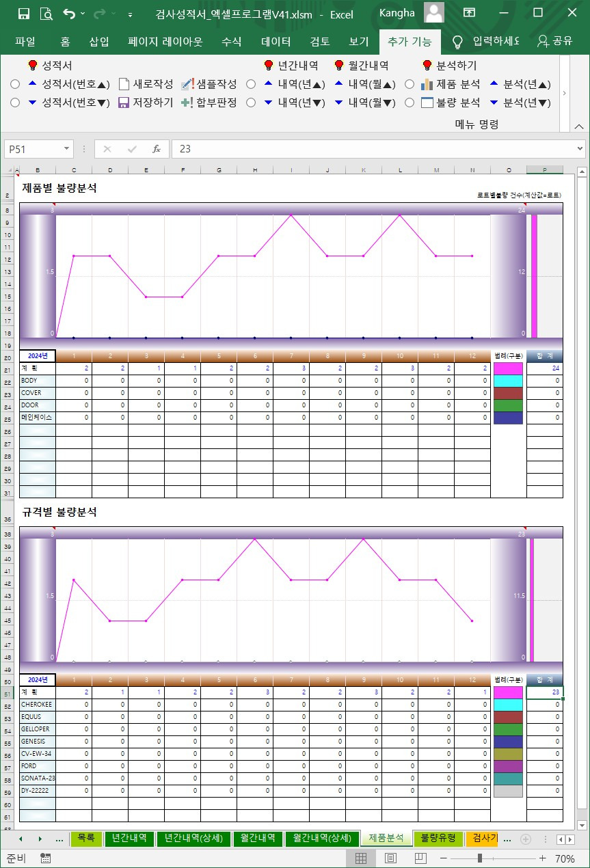Open the 페이지 레이아웃 ribbon tab
Viewport: 590px width, 868px height.
165,42
